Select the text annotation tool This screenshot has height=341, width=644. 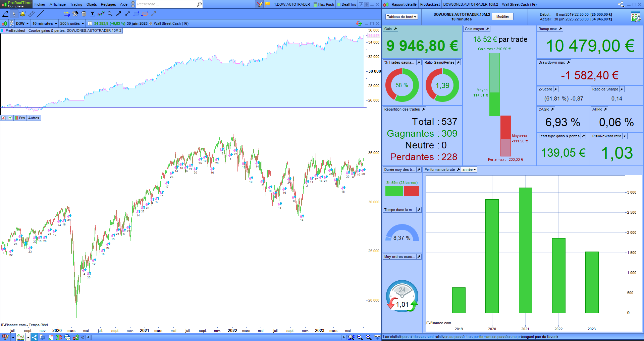pyautogui.click(x=93, y=14)
